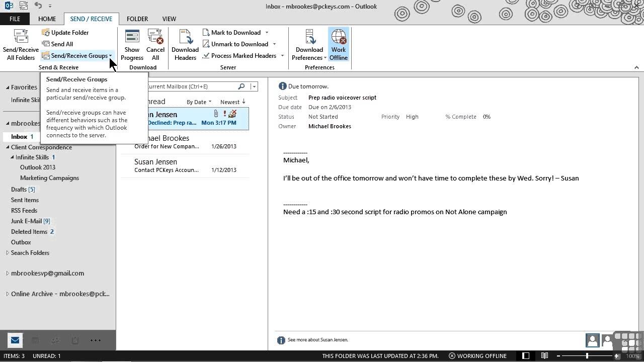Screen dimensions: 644x362
Task: Click See more about Susan Jensen
Action: pos(317,340)
